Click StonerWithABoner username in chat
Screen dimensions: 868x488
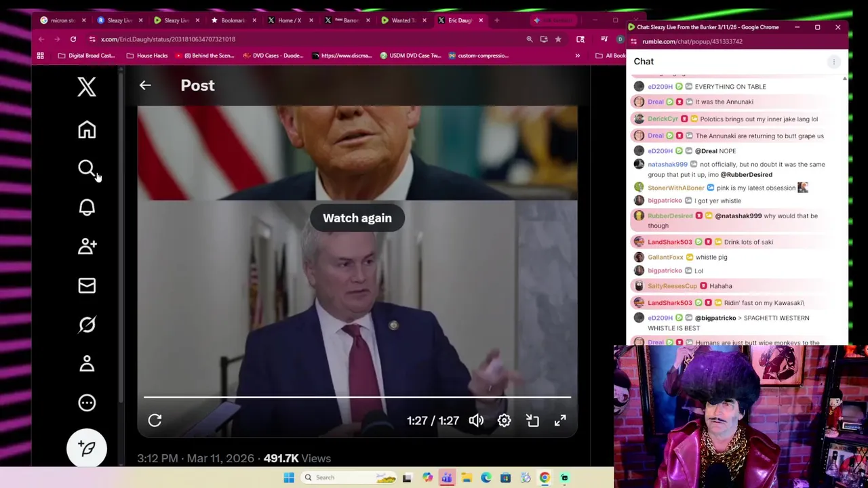[x=675, y=188]
